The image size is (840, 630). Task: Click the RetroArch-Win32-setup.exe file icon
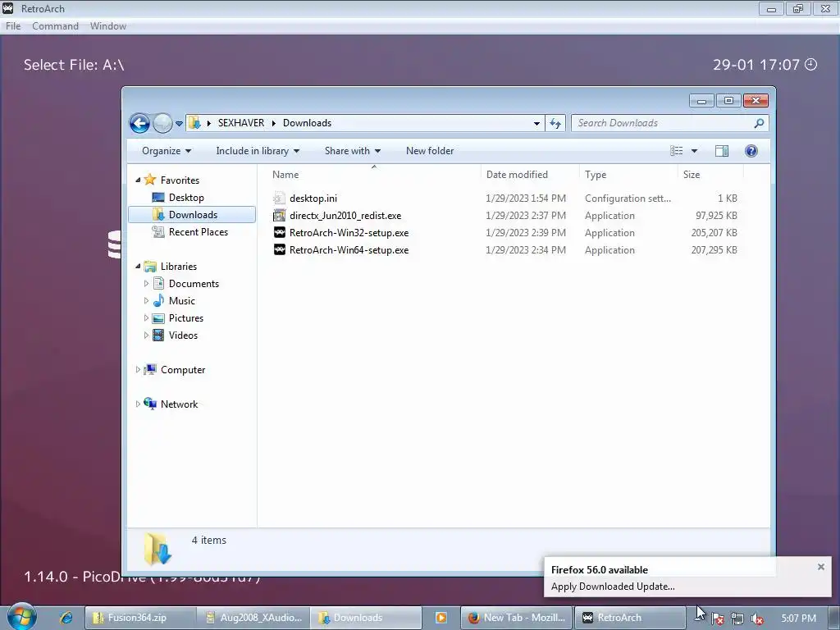[279, 232]
